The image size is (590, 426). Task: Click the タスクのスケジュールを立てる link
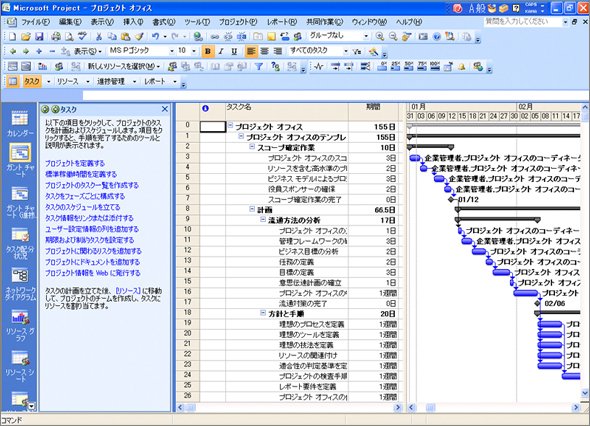pos(82,207)
